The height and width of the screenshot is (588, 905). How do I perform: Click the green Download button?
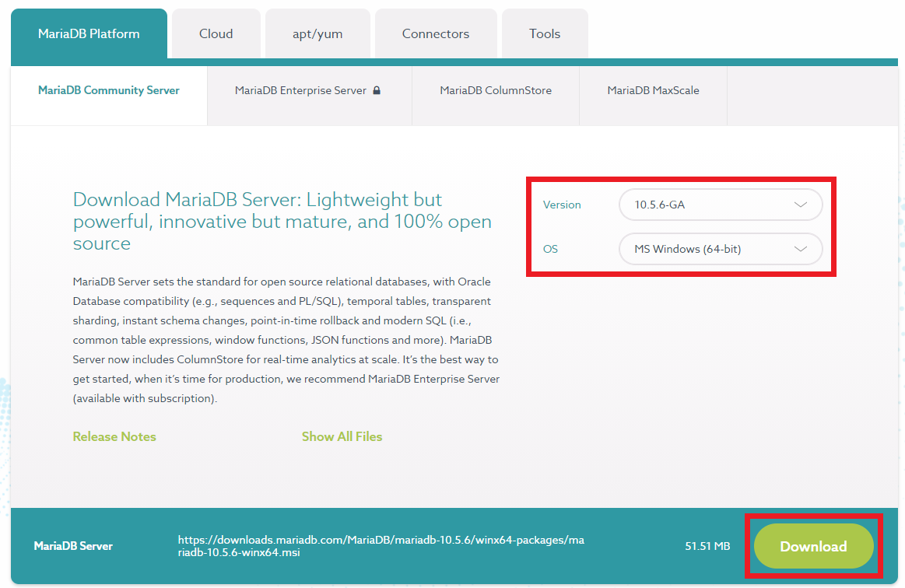pyautogui.click(x=813, y=546)
